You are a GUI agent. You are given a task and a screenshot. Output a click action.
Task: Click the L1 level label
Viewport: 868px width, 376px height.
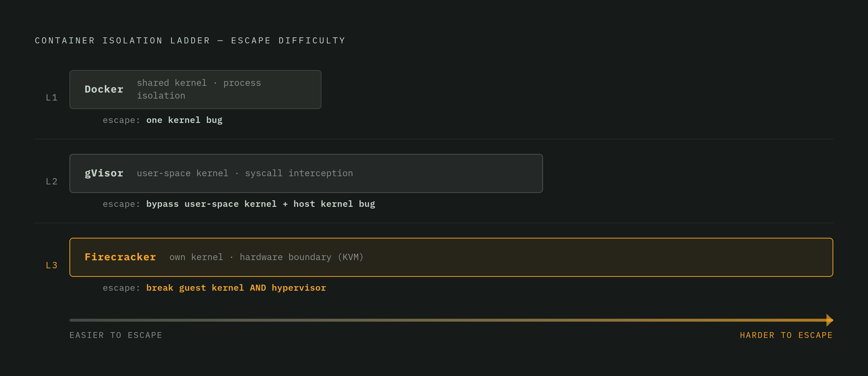pos(52,97)
